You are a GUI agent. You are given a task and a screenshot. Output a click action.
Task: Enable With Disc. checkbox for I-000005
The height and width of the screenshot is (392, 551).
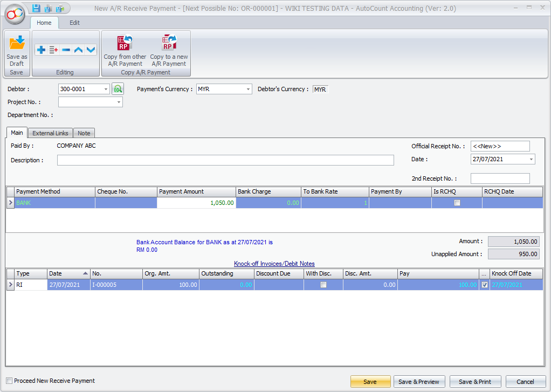[323, 285]
